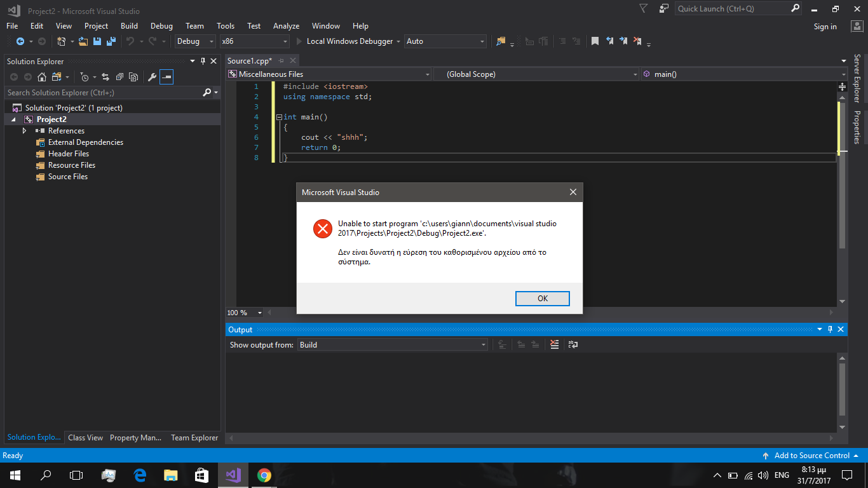Navigate backward with the toolbar back arrow
868x488 pixels.
[20, 41]
